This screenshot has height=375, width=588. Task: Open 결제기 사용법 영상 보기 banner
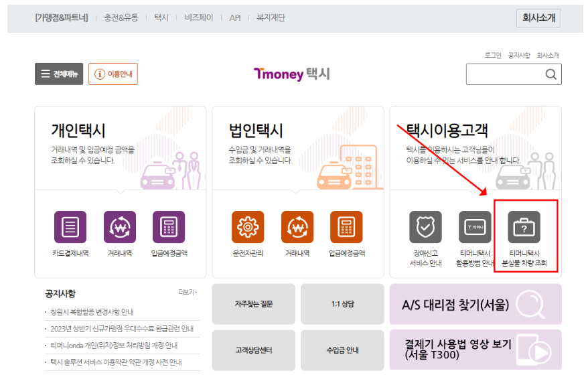475,350
